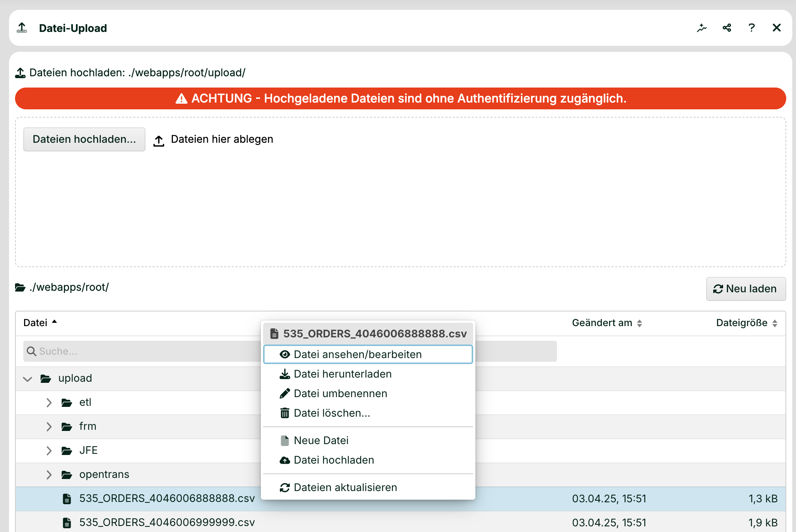Close the Datei-Upload dialog
This screenshot has width=796, height=532.
pos(776,28)
